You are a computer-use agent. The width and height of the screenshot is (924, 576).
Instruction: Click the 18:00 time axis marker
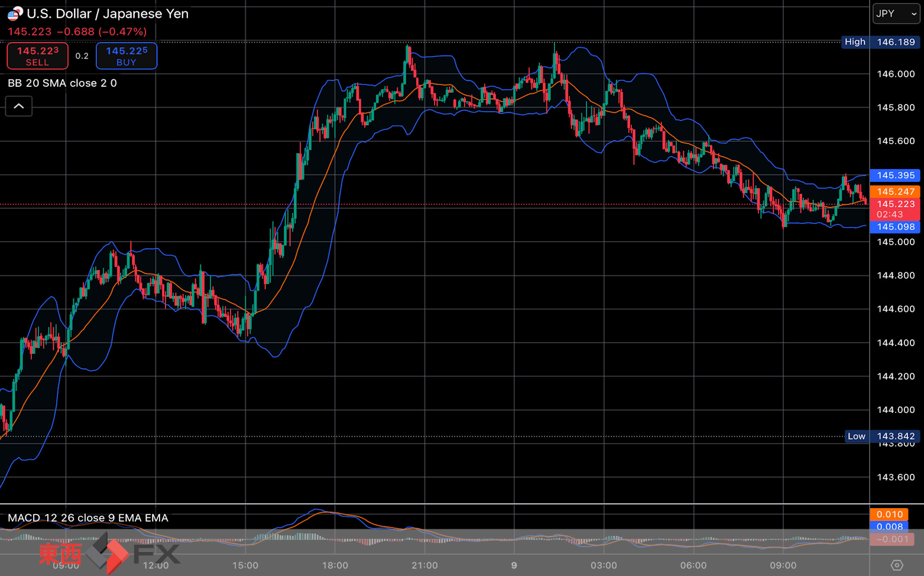(335, 565)
